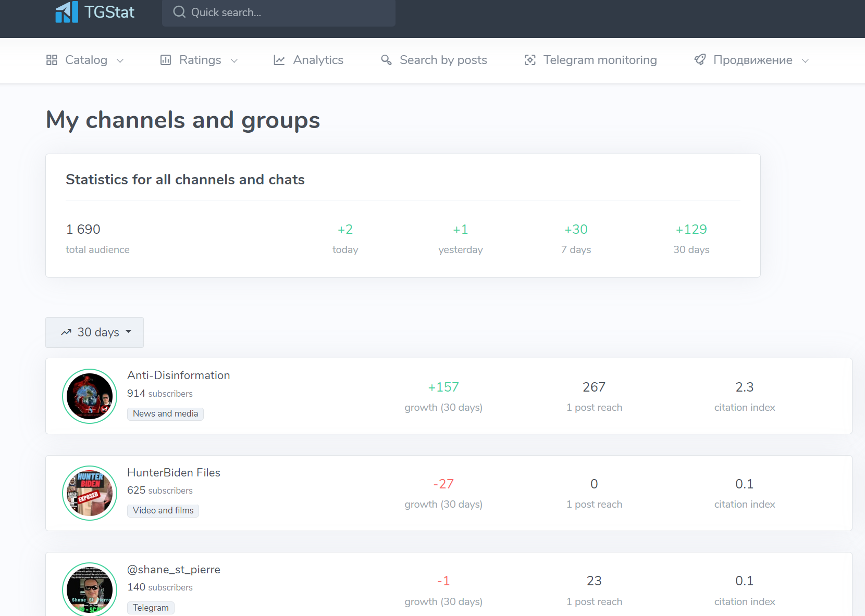This screenshot has width=865, height=616.
Task: Open the 30 days period dropdown
Action: (95, 332)
